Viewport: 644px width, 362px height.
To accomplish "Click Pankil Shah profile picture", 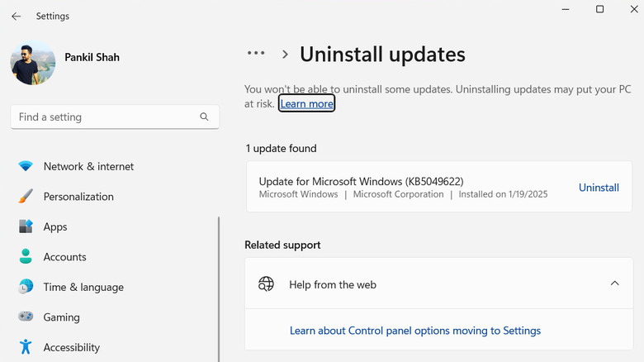I will pos(33,64).
